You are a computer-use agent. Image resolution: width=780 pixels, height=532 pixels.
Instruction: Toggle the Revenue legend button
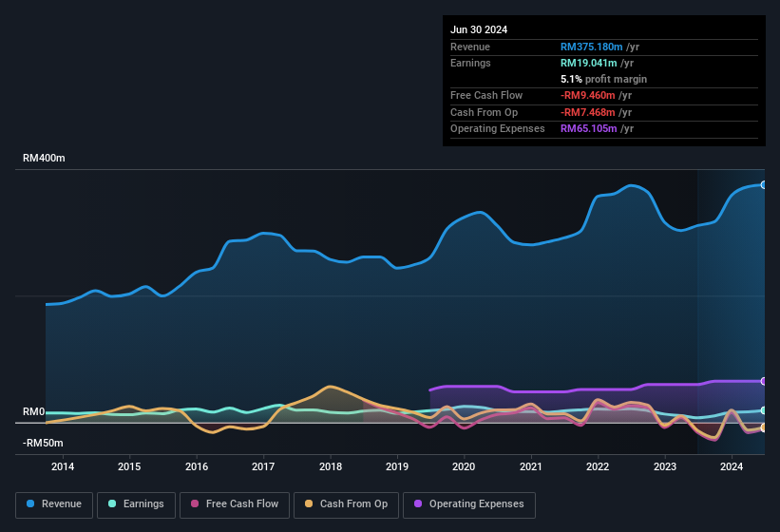(x=54, y=504)
